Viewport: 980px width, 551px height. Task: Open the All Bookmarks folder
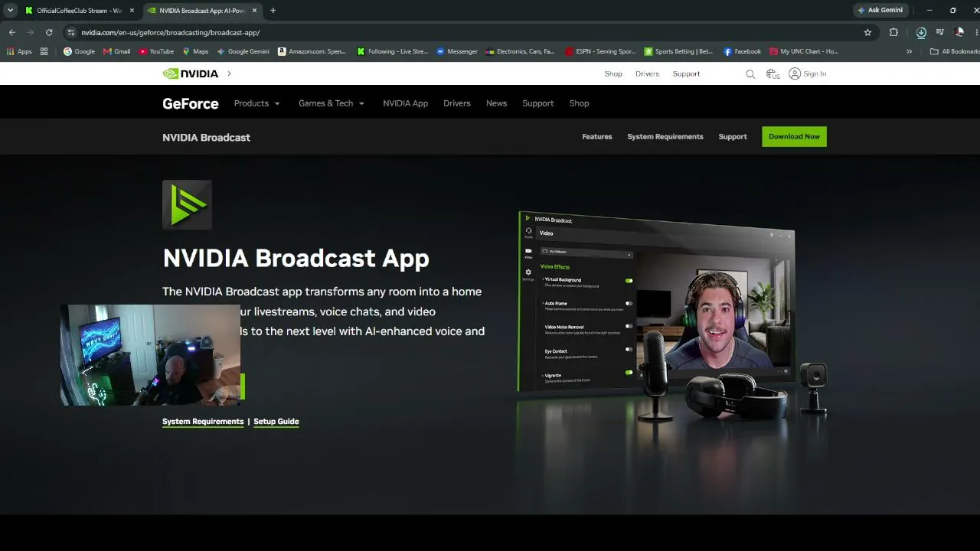point(954,51)
